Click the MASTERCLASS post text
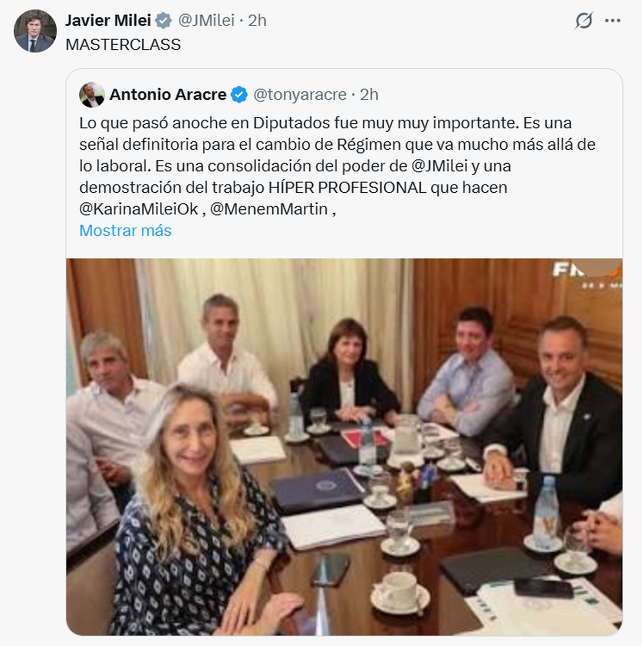This screenshot has width=644, height=646. (x=123, y=45)
